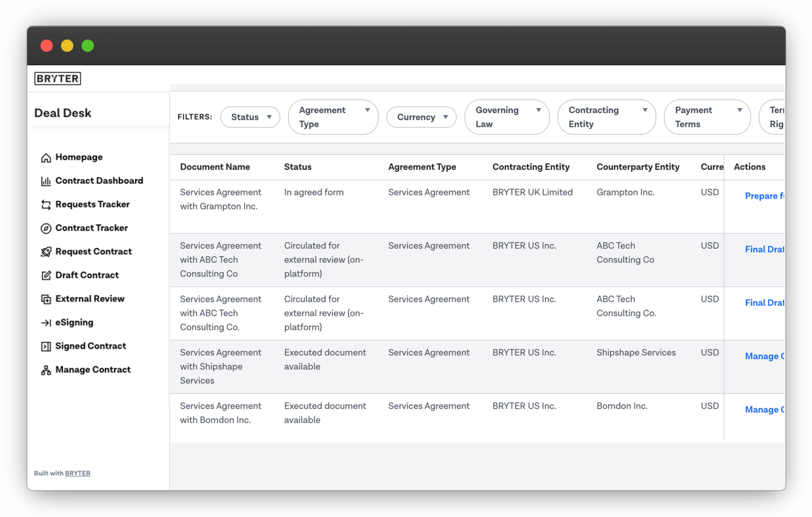Click the Signed Contract icon
Screen dimensions: 812x517
tap(46, 346)
